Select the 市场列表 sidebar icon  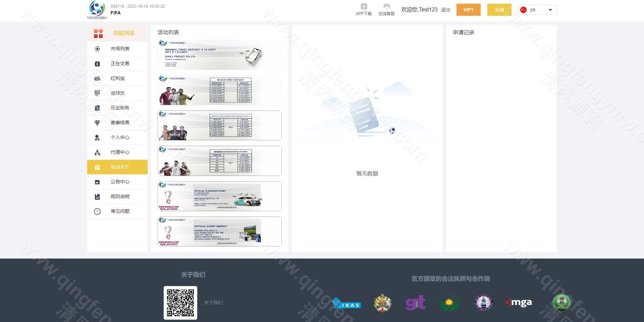tap(97, 49)
